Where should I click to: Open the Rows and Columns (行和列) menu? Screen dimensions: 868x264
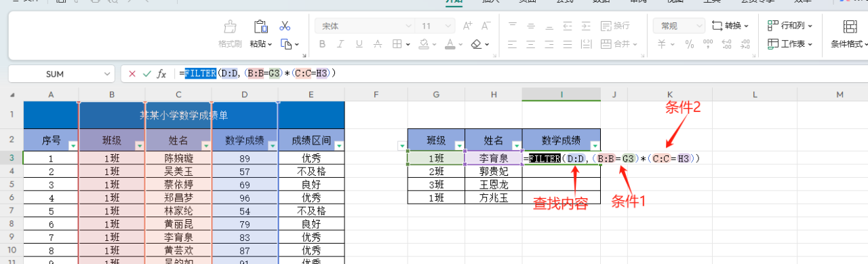click(790, 26)
